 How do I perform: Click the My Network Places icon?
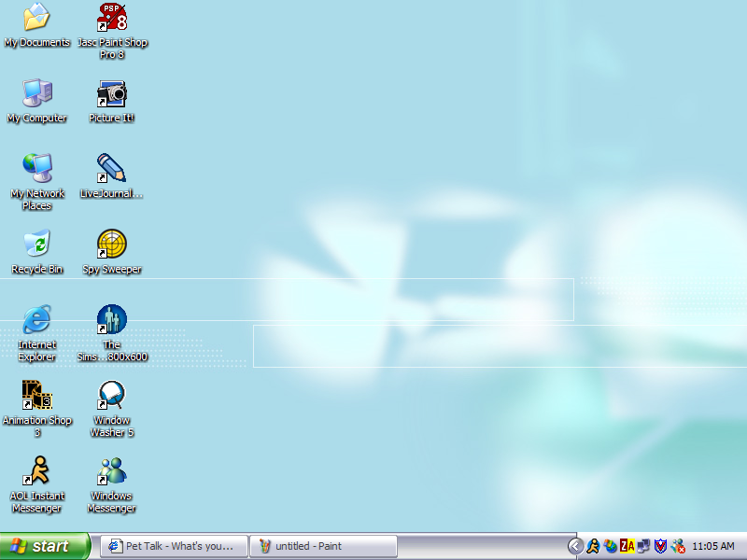pyautogui.click(x=37, y=169)
